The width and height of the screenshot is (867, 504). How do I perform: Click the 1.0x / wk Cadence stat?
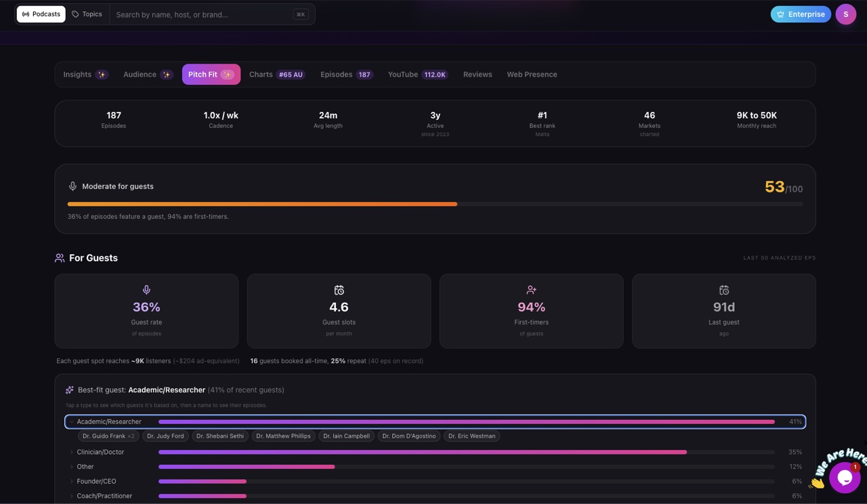pos(221,120)
